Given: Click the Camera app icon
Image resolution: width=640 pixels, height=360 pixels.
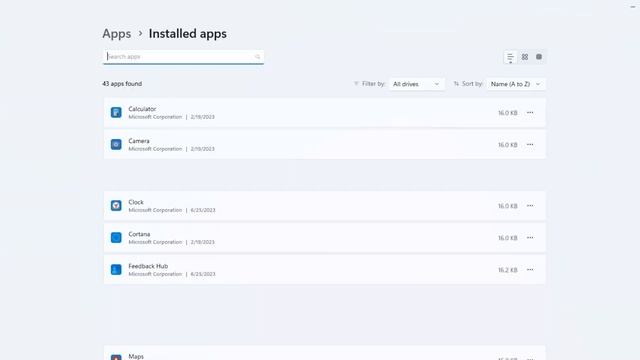Looking at the screenshot, I should coord(116,144).
